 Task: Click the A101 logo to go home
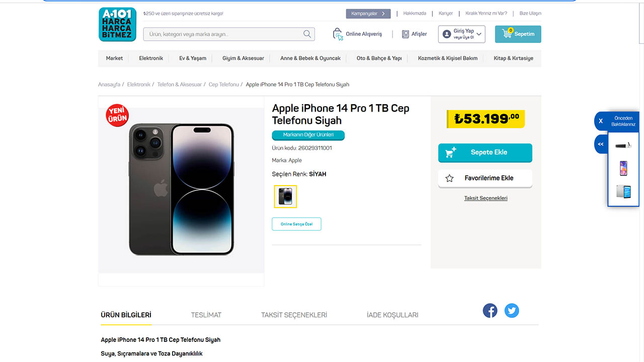[x=117, y=24]
